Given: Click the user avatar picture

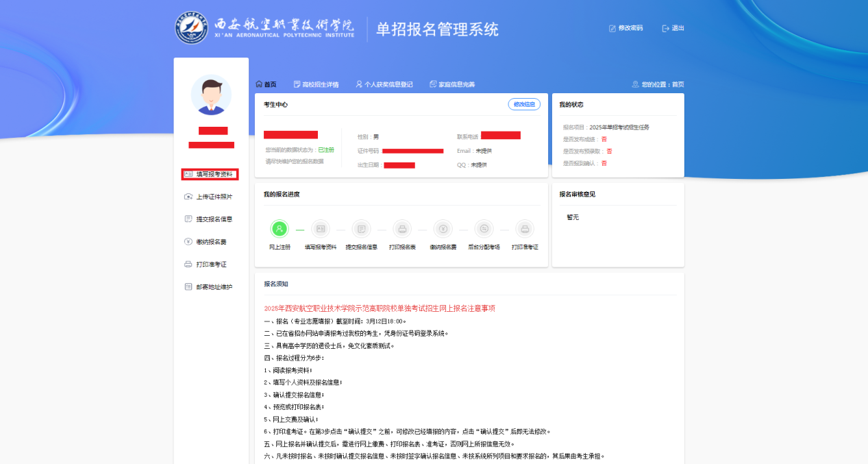Looking at the screenshot, I should pyautogui.click(x=211, y=95).
